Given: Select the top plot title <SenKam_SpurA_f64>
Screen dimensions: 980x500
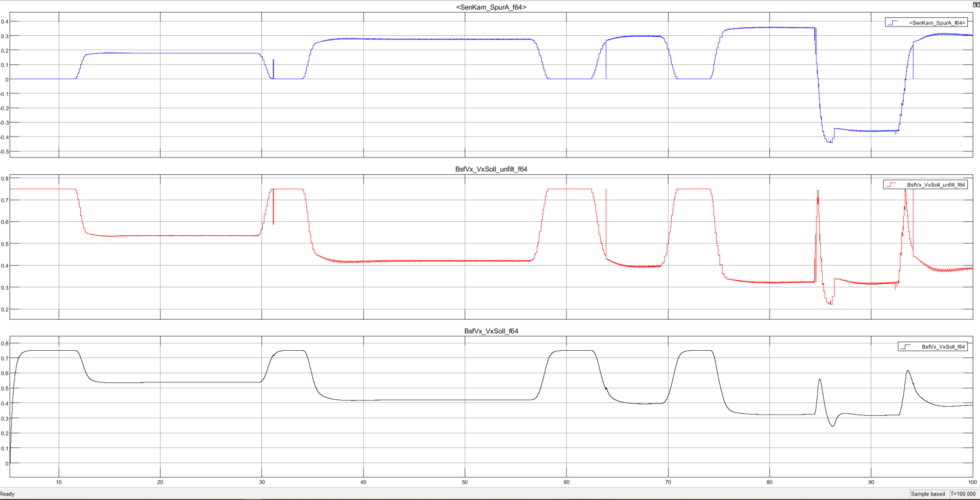Looking at the screenshot, I should (x=491, y=7).
